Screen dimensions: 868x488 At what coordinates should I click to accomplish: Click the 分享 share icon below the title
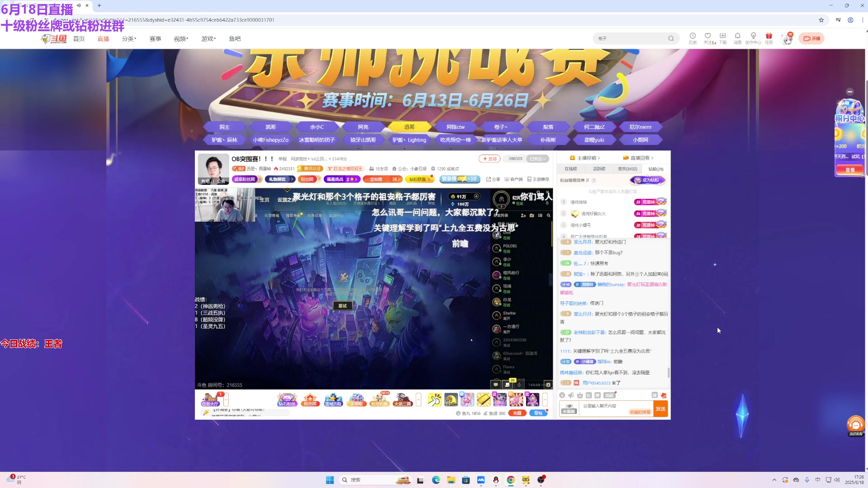(x=493, y=179)
